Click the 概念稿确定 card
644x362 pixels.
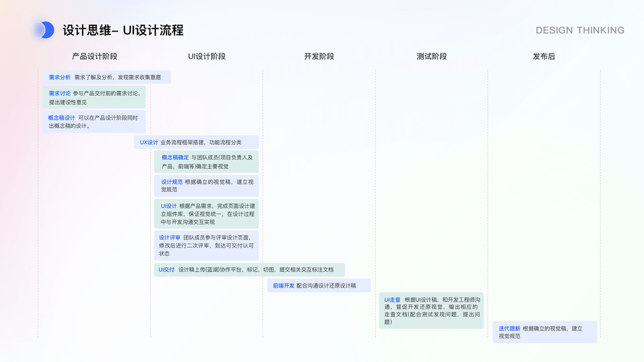[206, 162]
